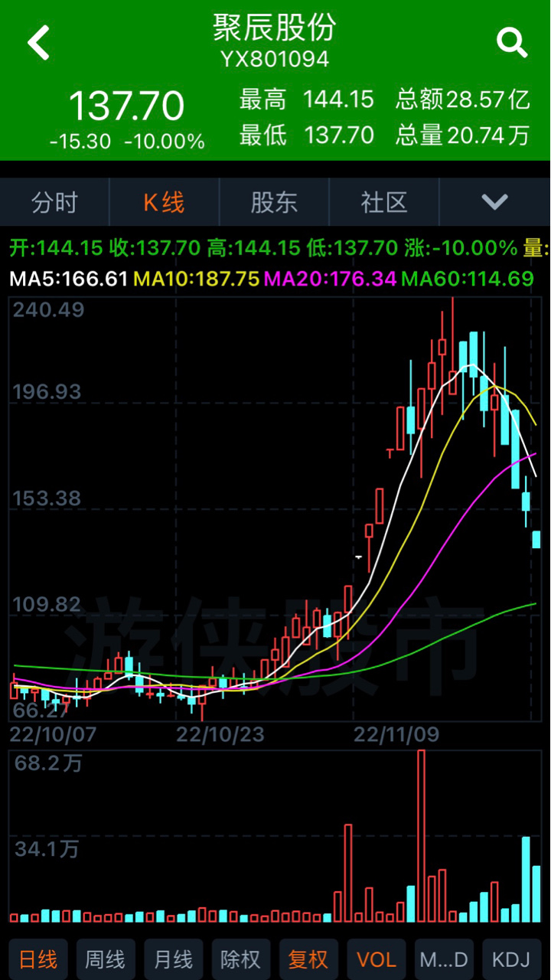Select the K线 tab
The image size is (551, 980).
(x=165, y=202)
